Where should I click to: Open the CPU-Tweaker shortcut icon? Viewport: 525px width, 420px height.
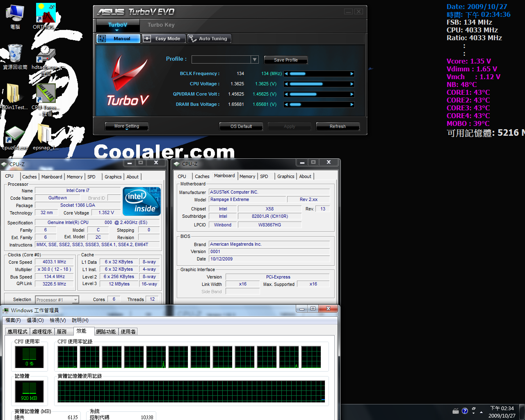click(x=46, y=100)
